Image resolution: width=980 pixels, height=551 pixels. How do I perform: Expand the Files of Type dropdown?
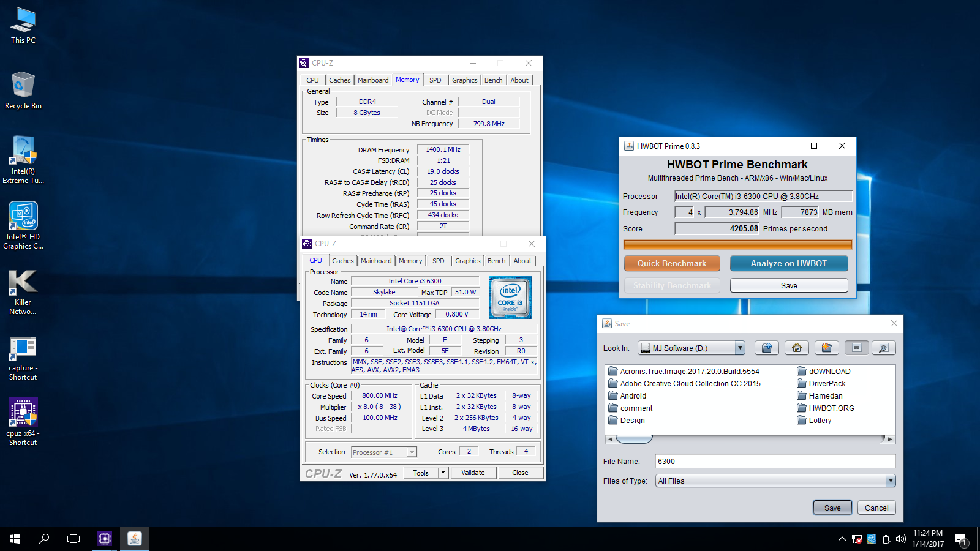click(x=891, y=481)
